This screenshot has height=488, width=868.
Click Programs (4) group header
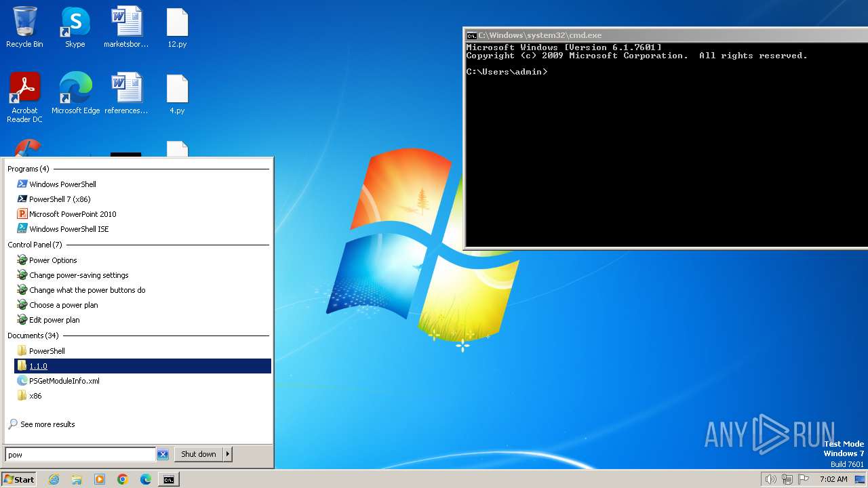click(28, 169)
